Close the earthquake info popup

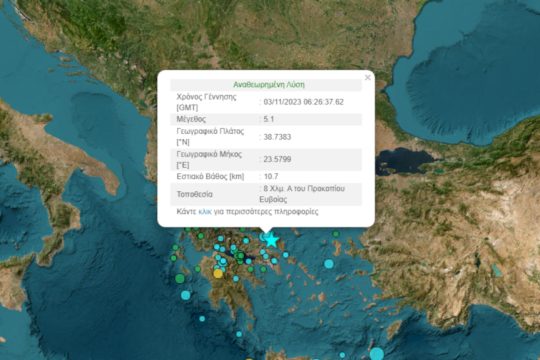pyautogui.click(x=367, y=78)
